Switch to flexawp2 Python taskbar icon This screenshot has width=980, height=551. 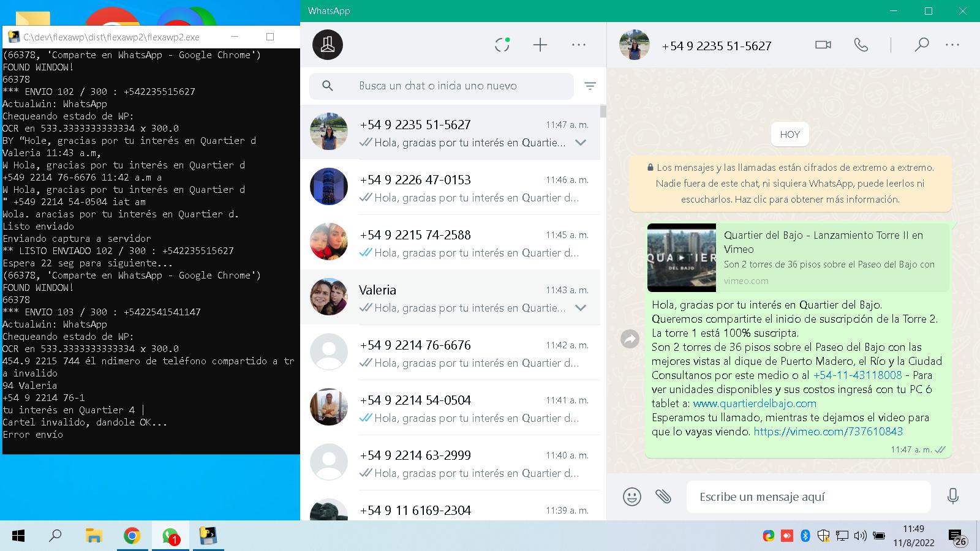pos(208,536)
